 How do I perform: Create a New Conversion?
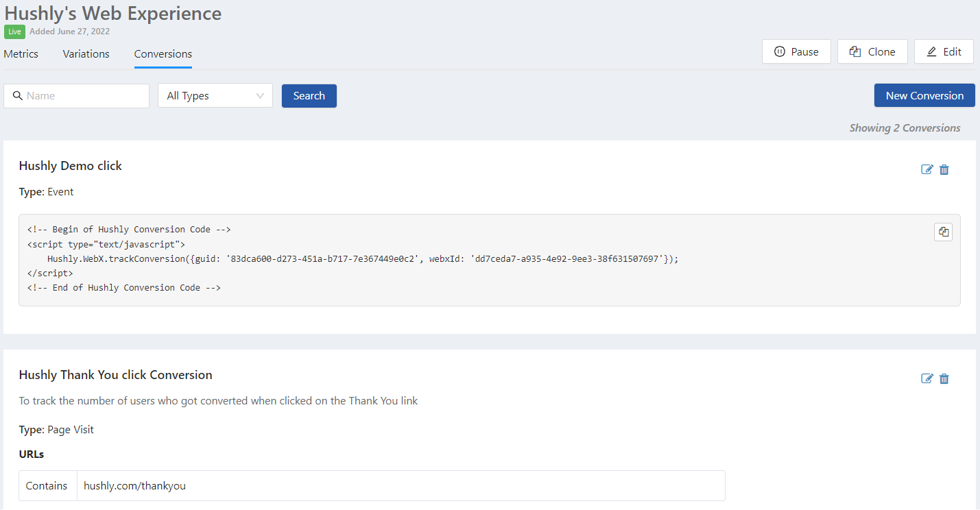[x=924, y=95]
